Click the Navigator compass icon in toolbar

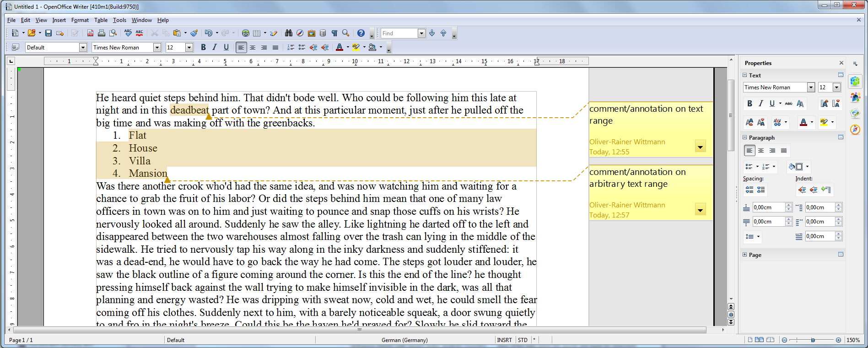[300, 33]
